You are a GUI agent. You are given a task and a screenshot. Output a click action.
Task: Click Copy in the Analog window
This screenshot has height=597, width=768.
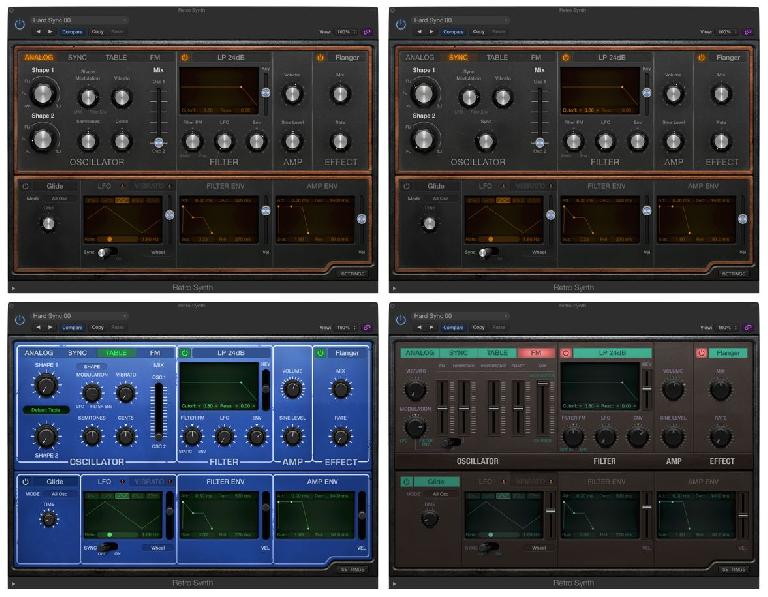(97, 32)
